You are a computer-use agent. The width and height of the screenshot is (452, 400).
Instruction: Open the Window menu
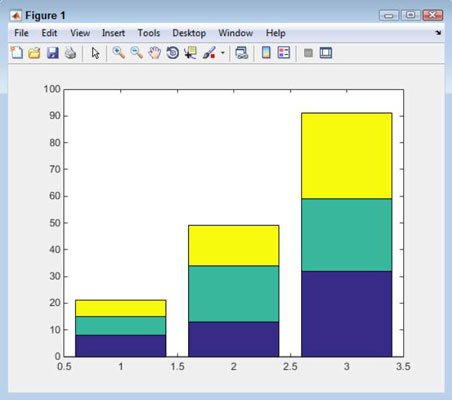236,33
